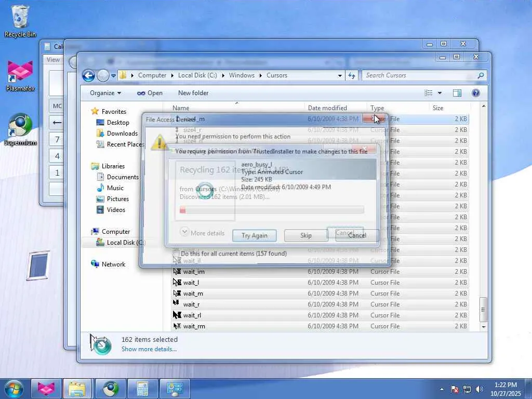Open the View menu in Calculator
Image resolution: width=532 pixels, height=399 pixels.
pos(53,60)
